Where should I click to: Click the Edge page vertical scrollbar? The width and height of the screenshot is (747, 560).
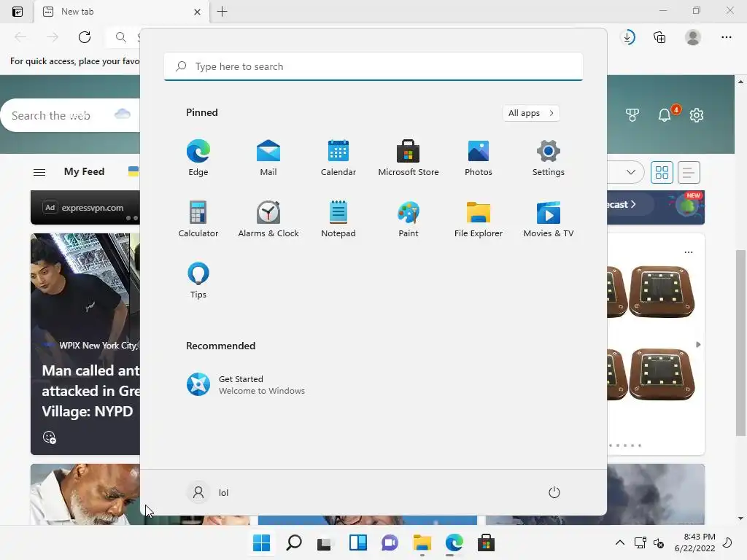tap(741, 343)
